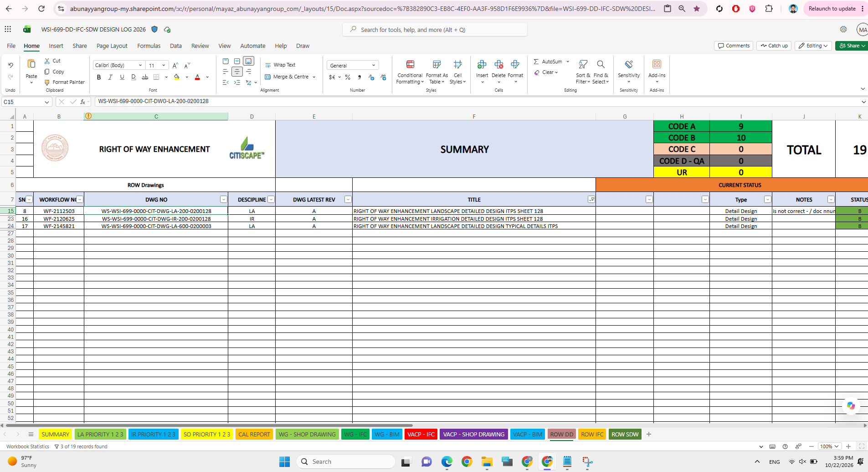Open the Formulas ribbon tab
The height and width of the screenshot is (472, 868).
click(149, 46)
